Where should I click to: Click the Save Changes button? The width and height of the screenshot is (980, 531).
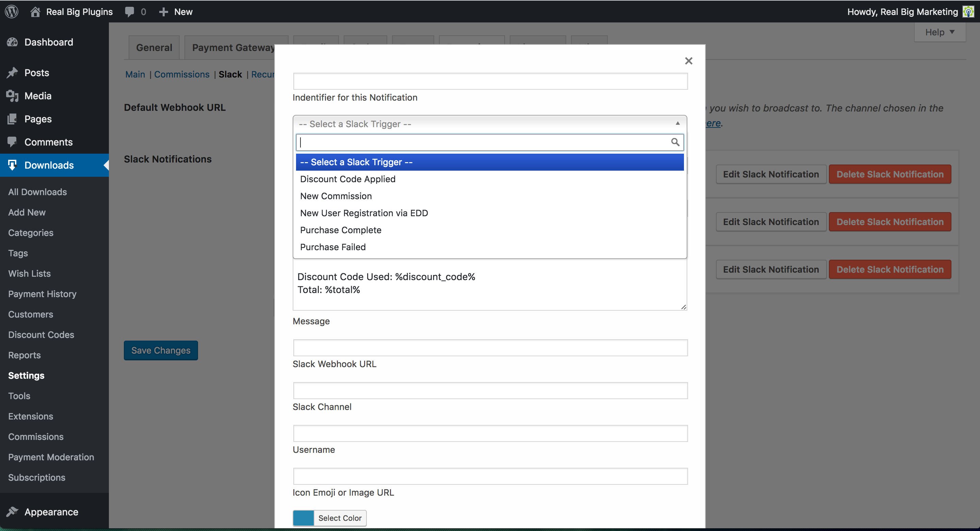160,350
